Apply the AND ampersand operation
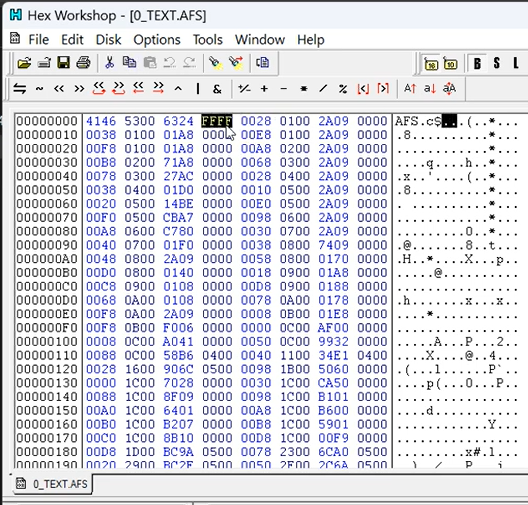The width and height of the screenshot is (528, 505). pos(217,89)
